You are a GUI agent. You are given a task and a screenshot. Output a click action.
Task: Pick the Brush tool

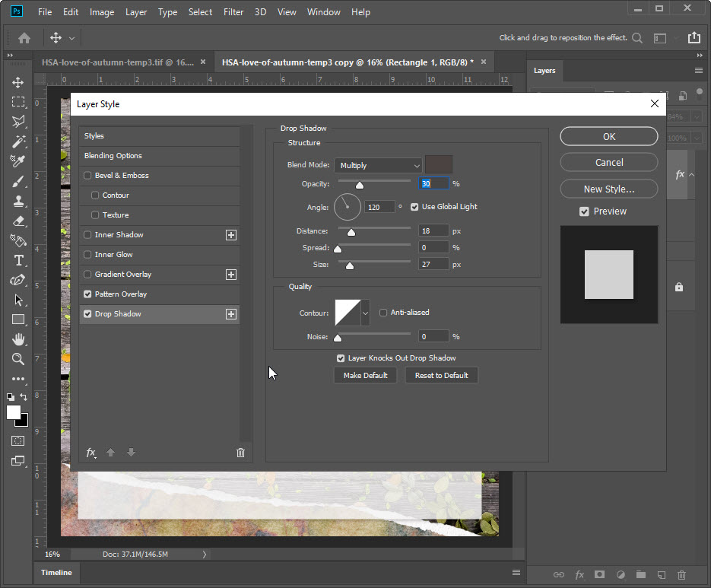click(18, 181)
